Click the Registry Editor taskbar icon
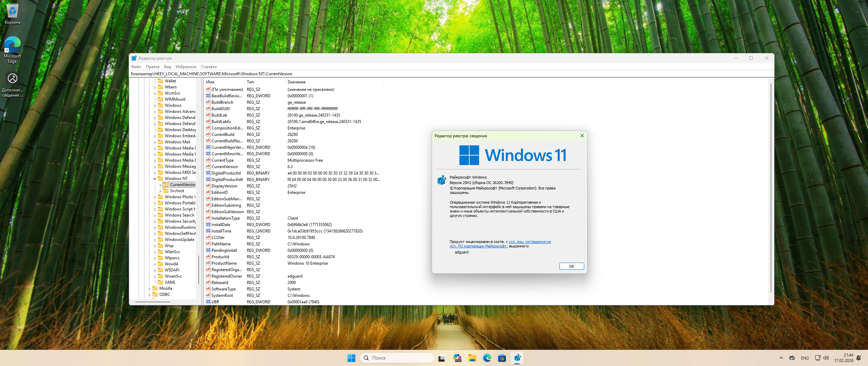 tap(517, 358)
